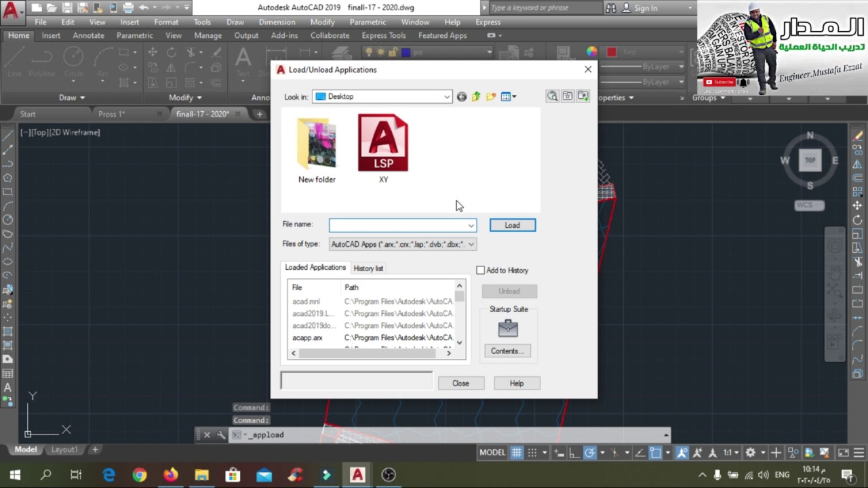Click the New file icon in Quick Access
This screenshot has height=488, width=868.
point(37,8)
